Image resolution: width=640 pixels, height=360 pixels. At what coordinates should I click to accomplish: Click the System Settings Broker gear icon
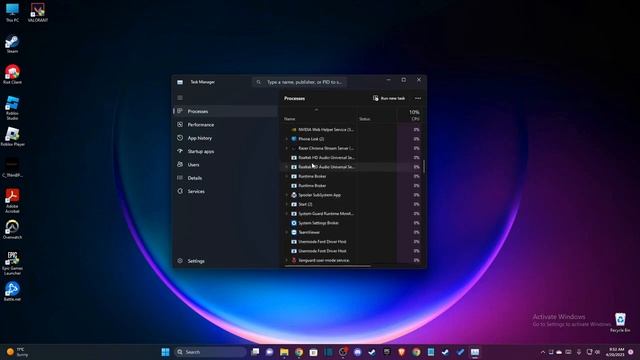pos(293,223)
